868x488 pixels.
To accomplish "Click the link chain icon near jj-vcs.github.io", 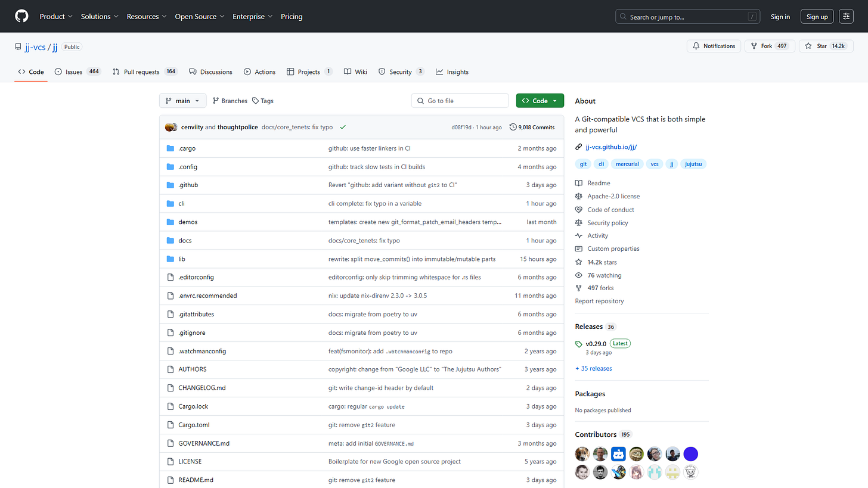I will pyautogui.click(x=579, y=147).
